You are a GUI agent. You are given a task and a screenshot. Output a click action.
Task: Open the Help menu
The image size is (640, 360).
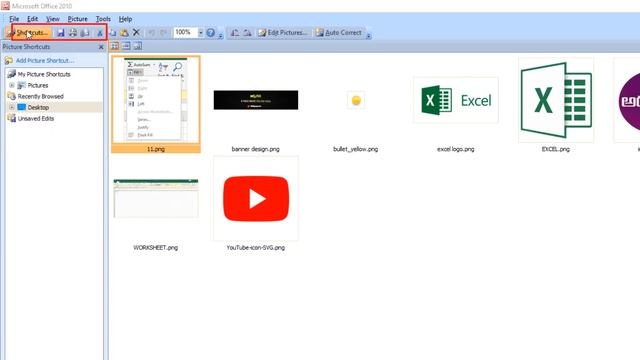(125, 19)
